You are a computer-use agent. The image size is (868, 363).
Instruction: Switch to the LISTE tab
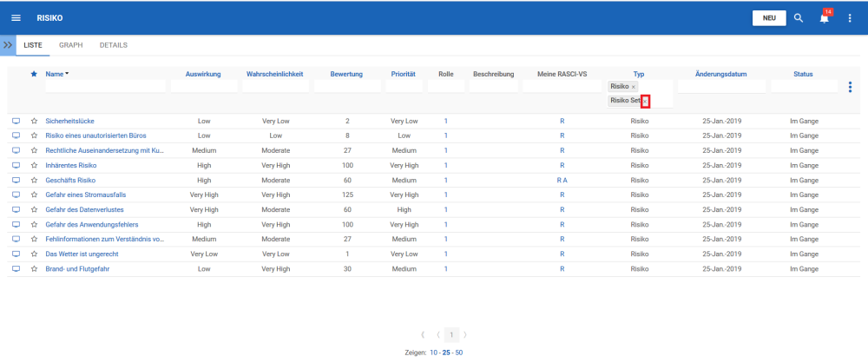(33, 45)
